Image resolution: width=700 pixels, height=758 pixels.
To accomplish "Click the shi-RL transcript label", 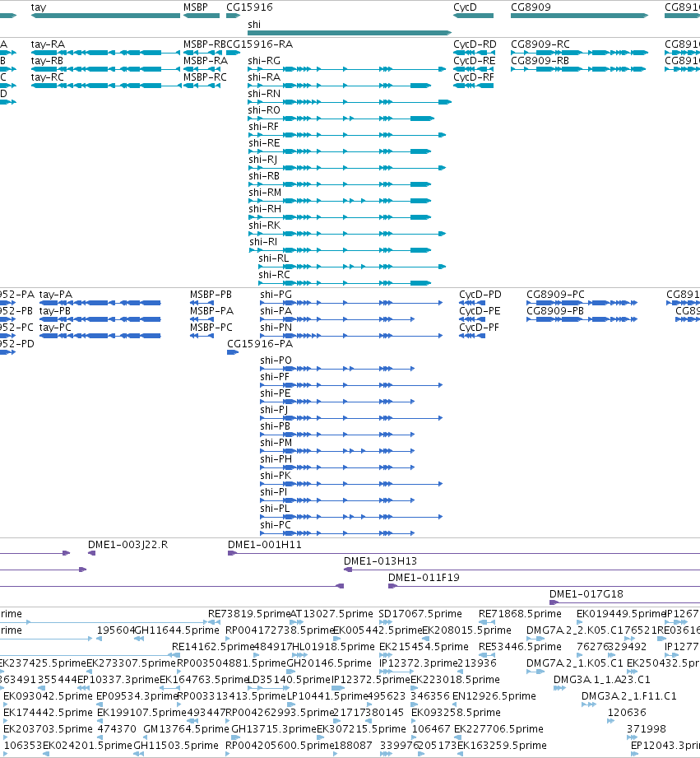I will coord(273,258).
